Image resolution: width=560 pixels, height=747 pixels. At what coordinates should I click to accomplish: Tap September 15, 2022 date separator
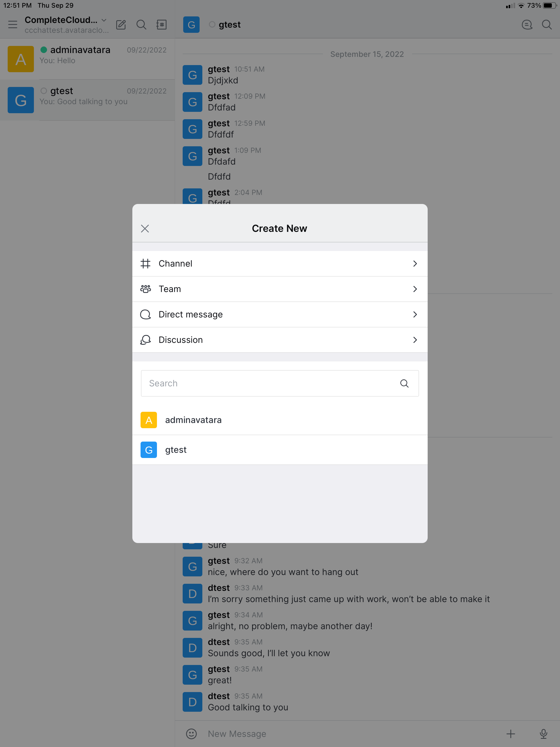click(367, 54)
